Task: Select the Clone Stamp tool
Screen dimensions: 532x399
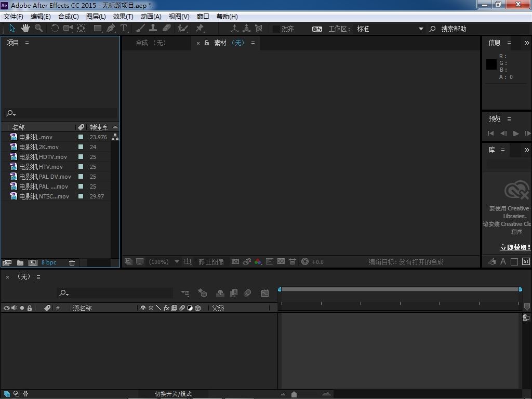Action: pos(153,29)
